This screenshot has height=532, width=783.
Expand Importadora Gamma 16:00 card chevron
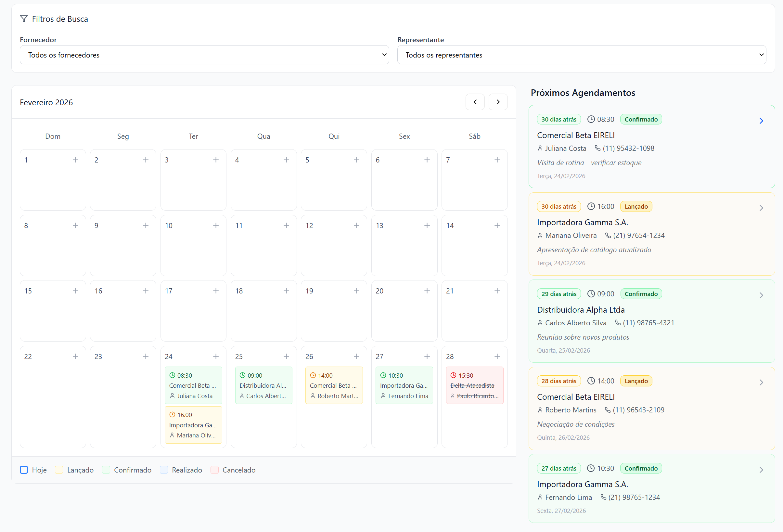[x=761, y=208]
